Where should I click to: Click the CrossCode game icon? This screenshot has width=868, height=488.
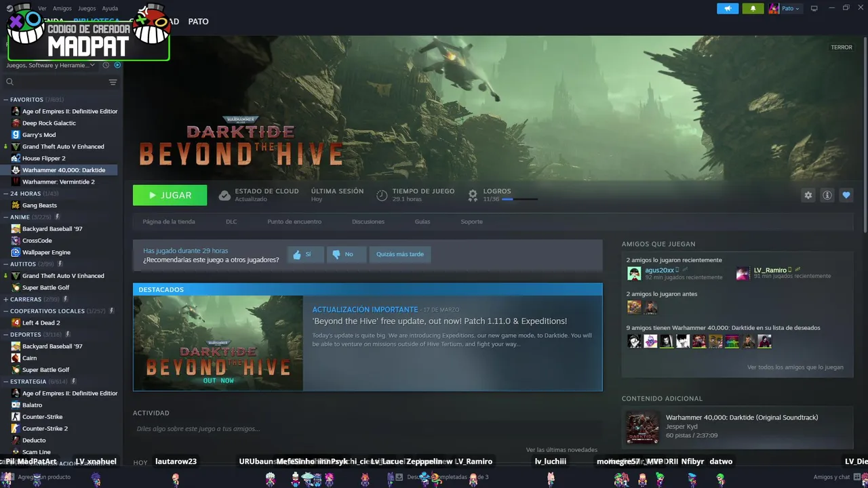pos(16,241)
